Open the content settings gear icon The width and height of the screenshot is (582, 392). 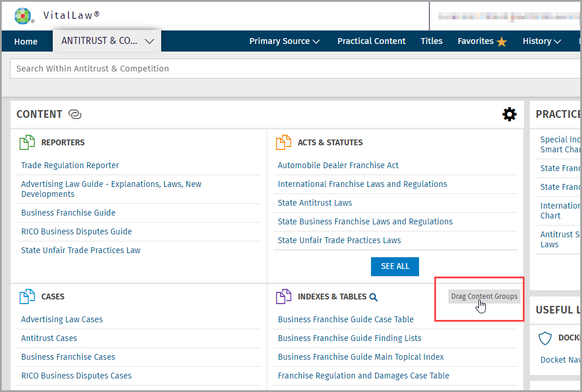(x=509, y=114)
